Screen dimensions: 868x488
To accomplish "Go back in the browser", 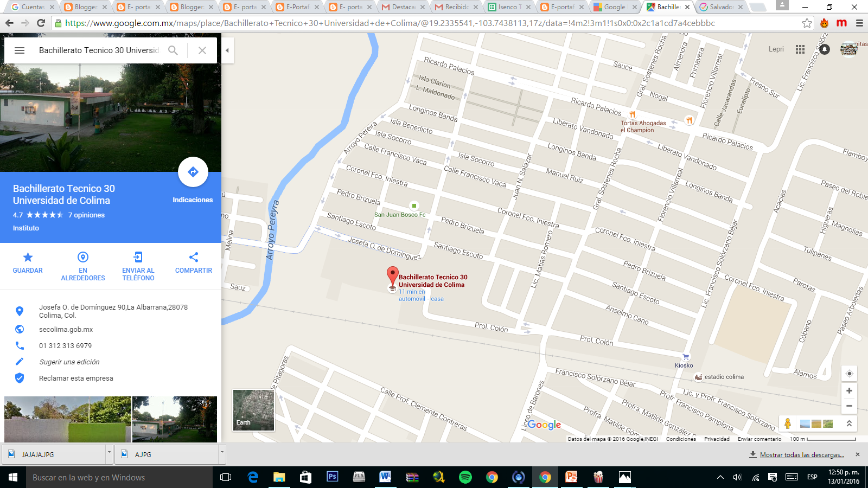I will [9, 23].
